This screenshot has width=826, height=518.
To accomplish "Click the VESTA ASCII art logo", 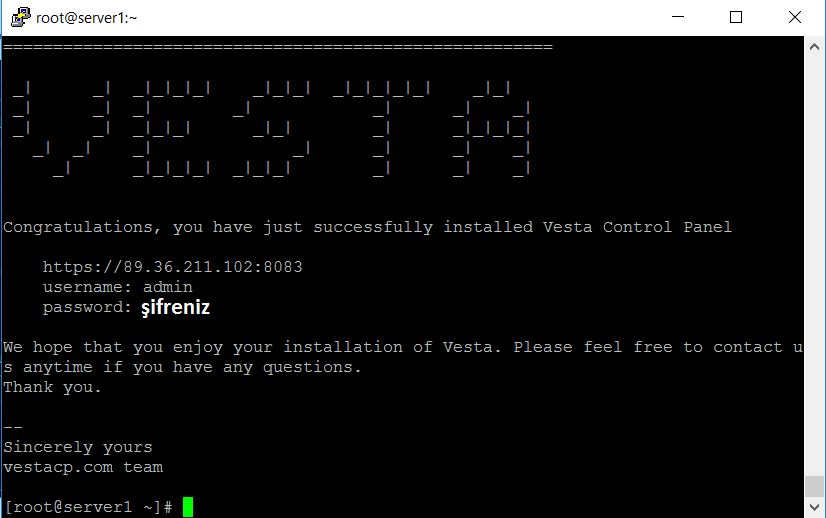I will [x=271, y=129].
